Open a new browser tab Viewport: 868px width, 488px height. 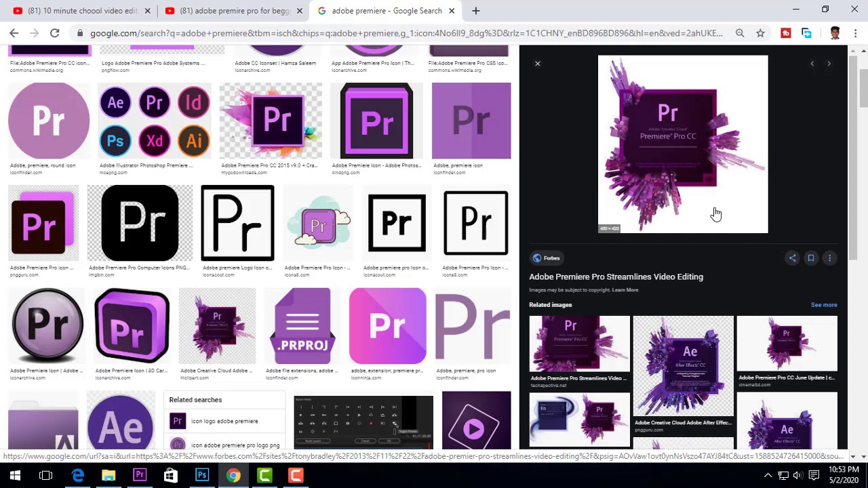[x=476, y=11]
